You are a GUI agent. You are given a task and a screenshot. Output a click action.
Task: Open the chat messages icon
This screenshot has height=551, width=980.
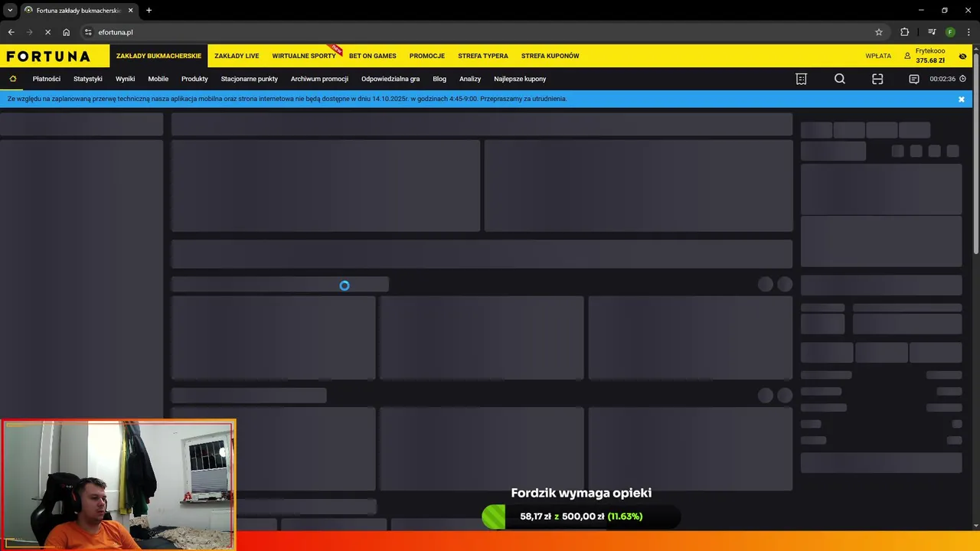[x=913, y=79]
